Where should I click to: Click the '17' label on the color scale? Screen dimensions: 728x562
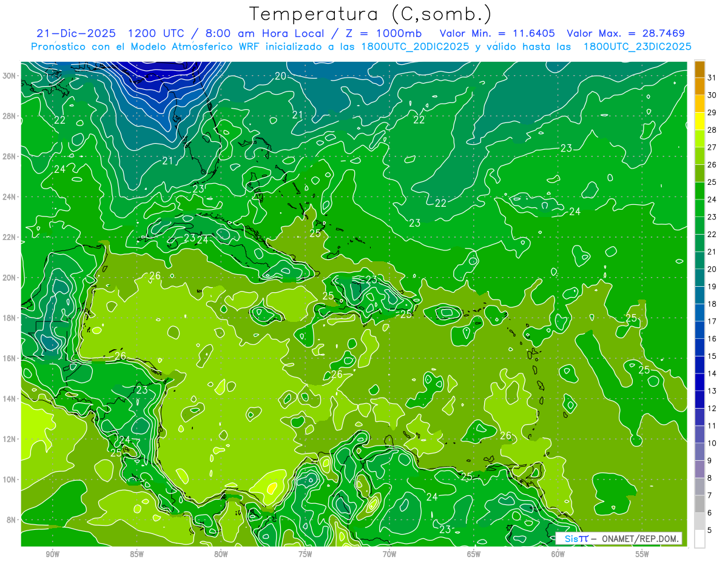point(712,321)
